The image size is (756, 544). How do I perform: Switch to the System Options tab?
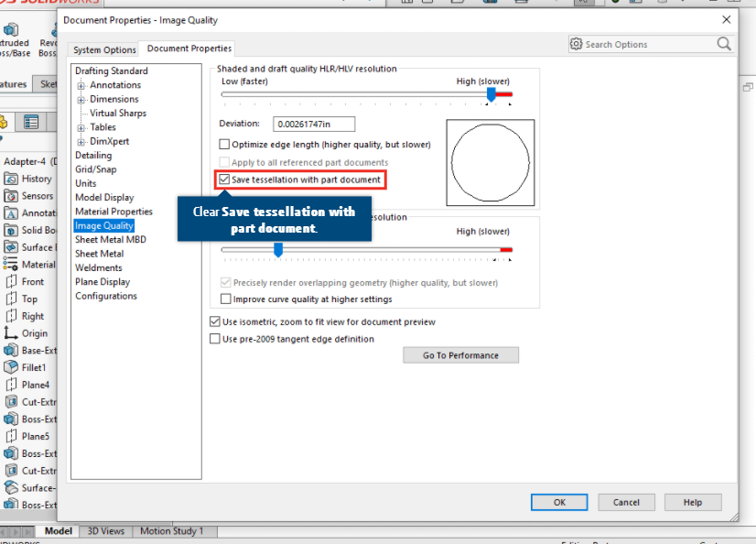point(104,49)
